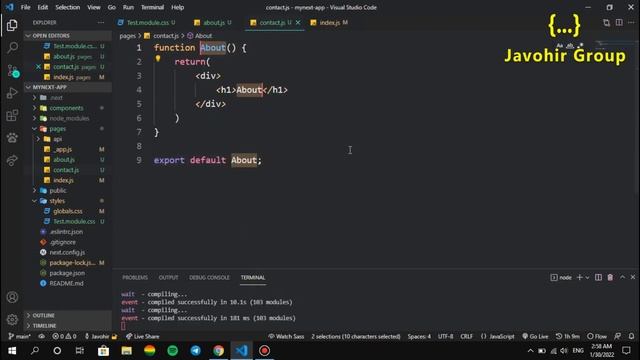Click the taskbar search icon
This screenshot has width=640, height=360.
tap(35, 351)
